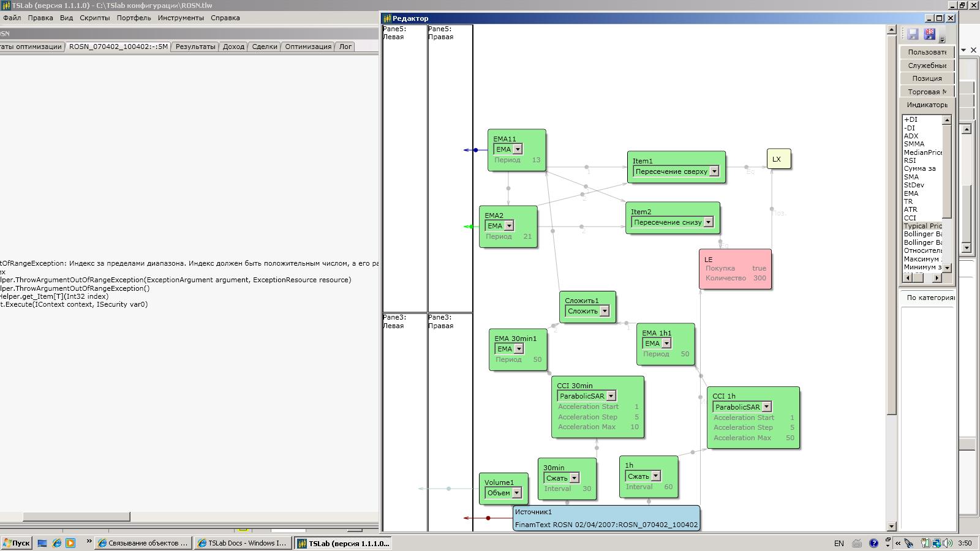980x551 pixels.
Task: Click the second save-all diskette toolbar icon
Action: click(930, 34)
